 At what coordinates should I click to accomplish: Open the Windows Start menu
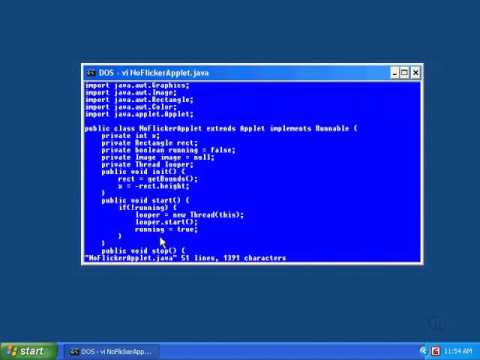[29, 351]
